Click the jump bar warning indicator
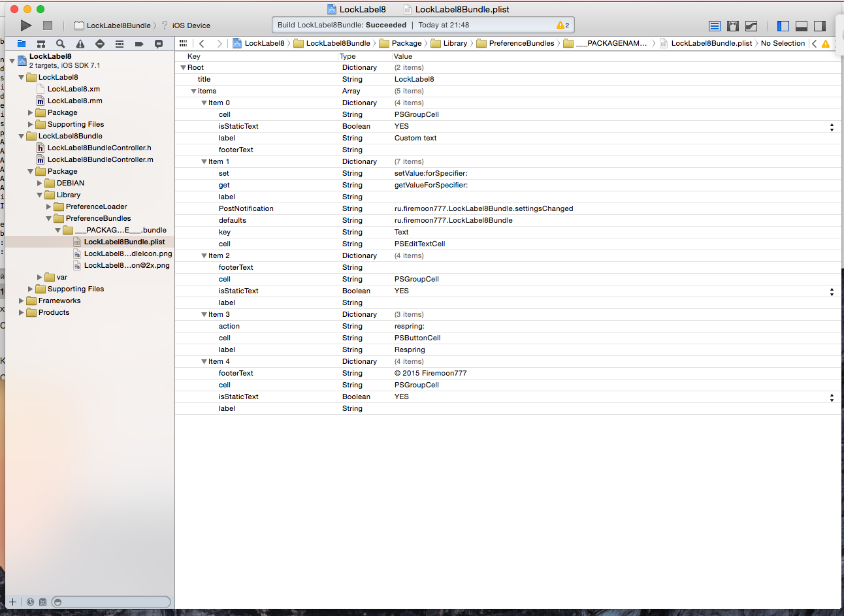The width and height of the screenshot is (844, 616). 826,44
